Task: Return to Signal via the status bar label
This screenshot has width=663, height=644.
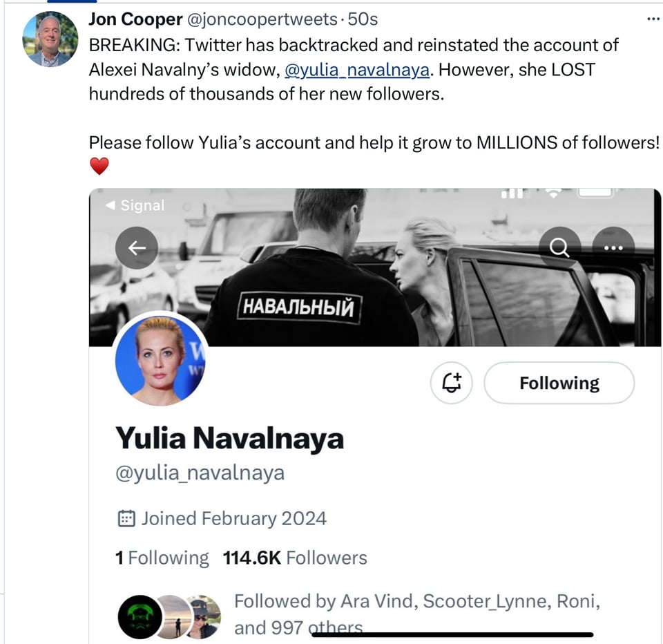Action: click(135, 205)
